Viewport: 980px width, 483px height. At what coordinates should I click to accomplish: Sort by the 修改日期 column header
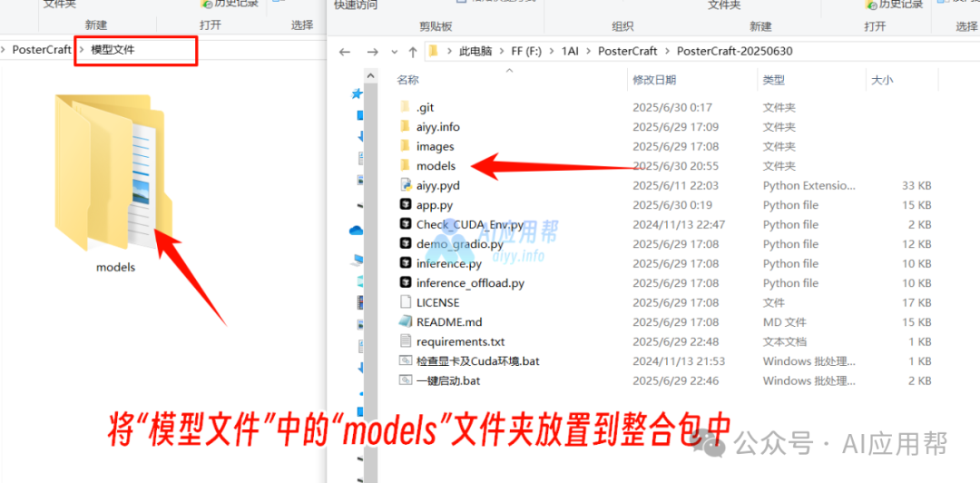pos(653,80)
